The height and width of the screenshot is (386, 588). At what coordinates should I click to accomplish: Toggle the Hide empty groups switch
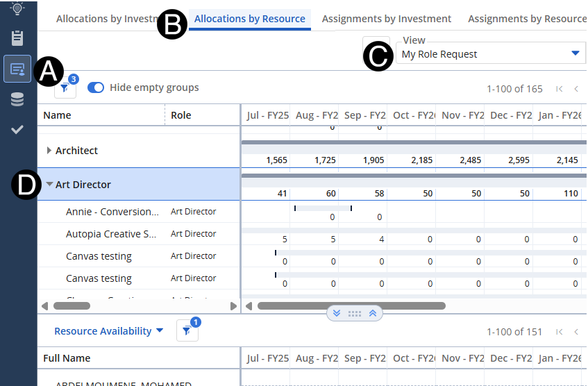point(96,87)
